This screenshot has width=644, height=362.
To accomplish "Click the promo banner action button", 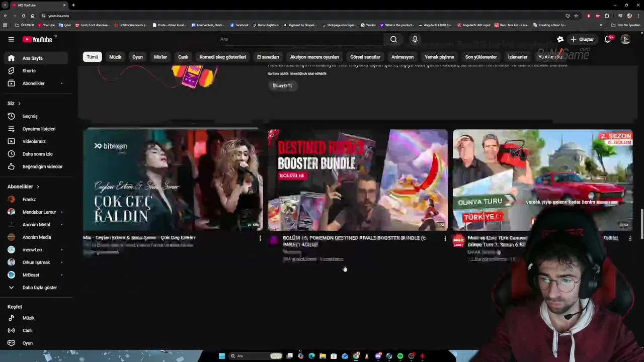I will tap(282, 85).
